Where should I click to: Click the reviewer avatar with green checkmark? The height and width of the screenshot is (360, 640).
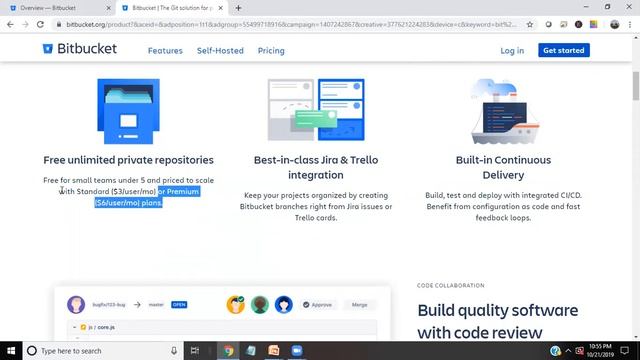[236, 305]
